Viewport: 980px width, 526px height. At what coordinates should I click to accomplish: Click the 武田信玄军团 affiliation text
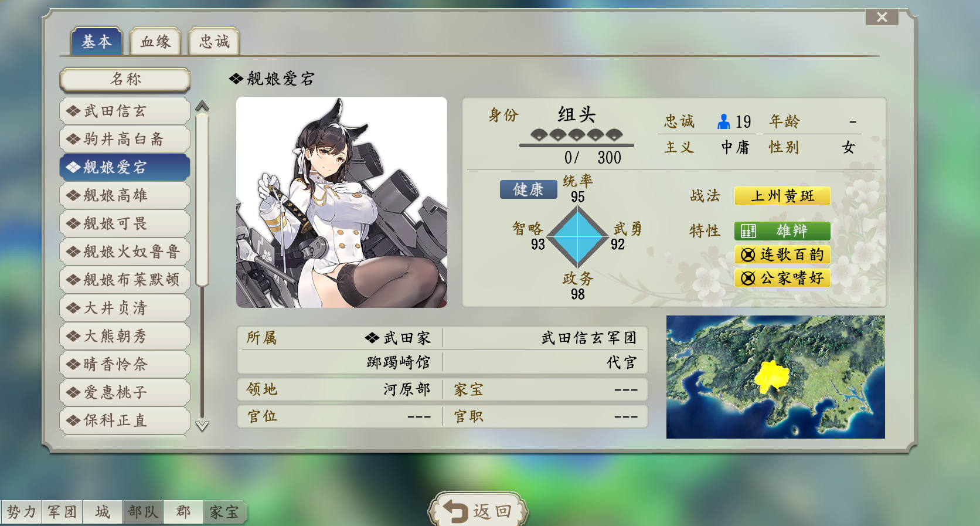point(588,338)
